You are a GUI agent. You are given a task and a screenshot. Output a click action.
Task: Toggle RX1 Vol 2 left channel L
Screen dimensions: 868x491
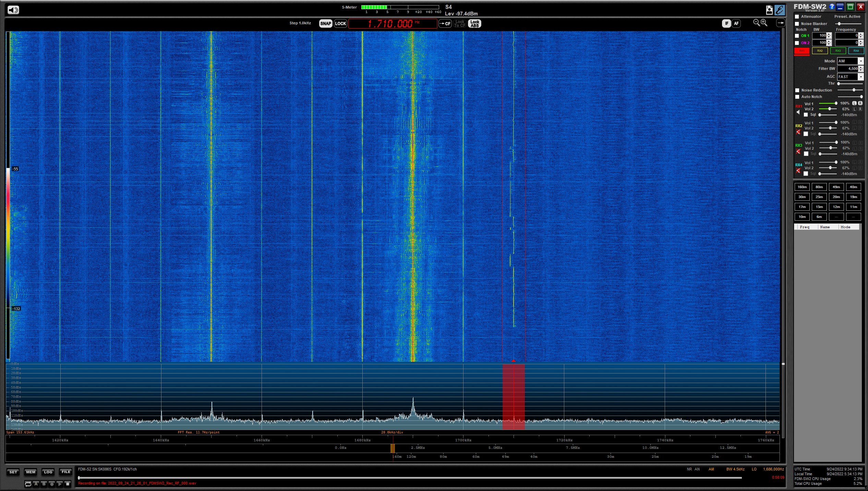[x=855, y=109]
